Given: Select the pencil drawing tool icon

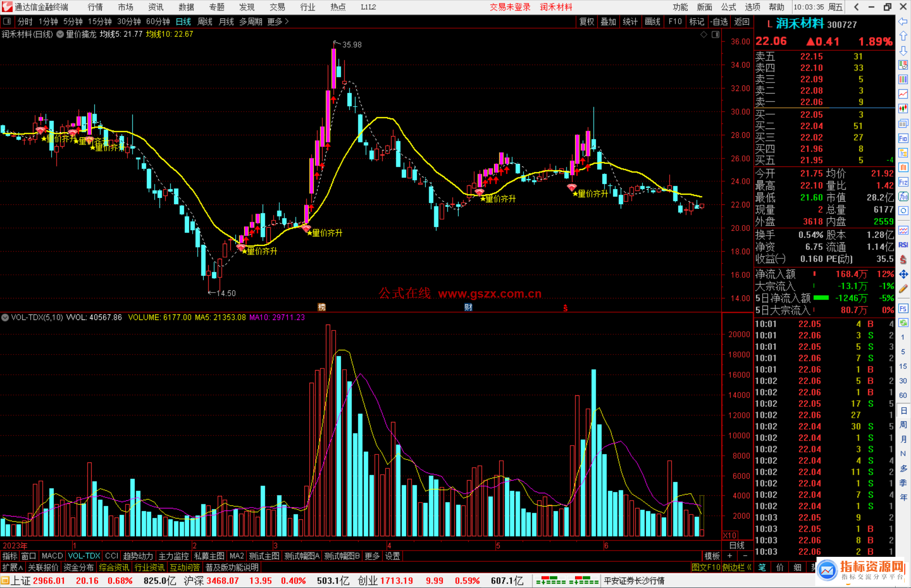Looking at the screenshot, I should pyautogui.click(x=903, y=289).
